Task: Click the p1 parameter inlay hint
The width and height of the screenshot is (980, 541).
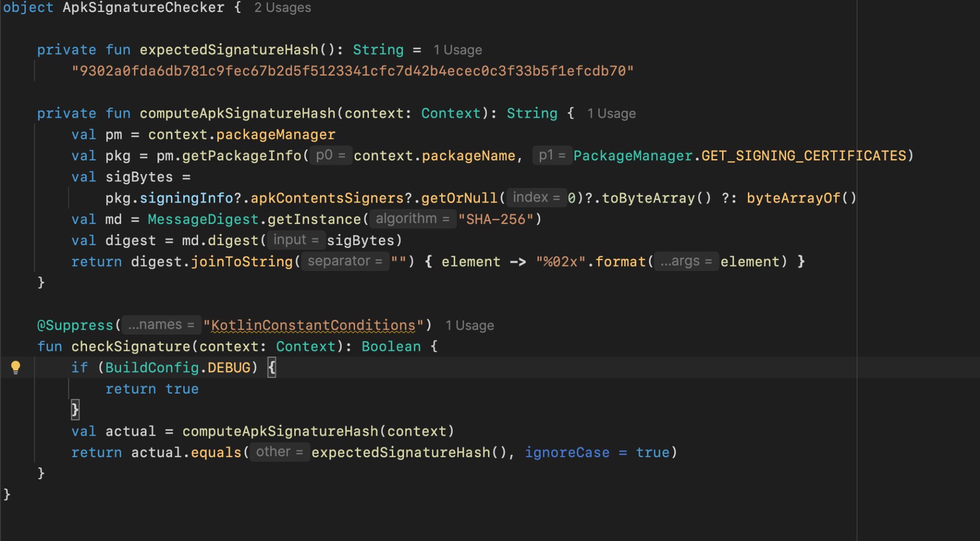Action: pyautogui.click(x=552, y=155)
